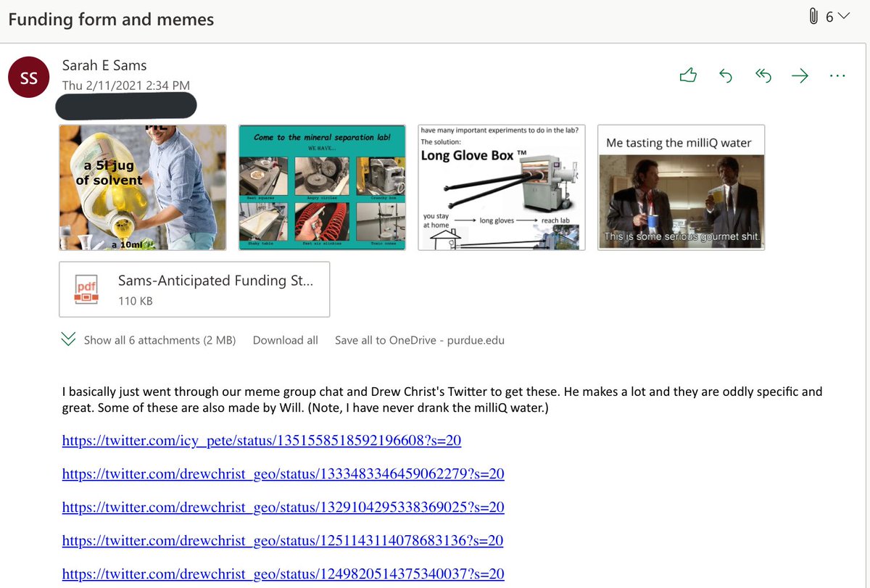The height and width of the screenshot is (588, 870).
Task: Click the paperclip attachments icon
Action: (813, 17)
